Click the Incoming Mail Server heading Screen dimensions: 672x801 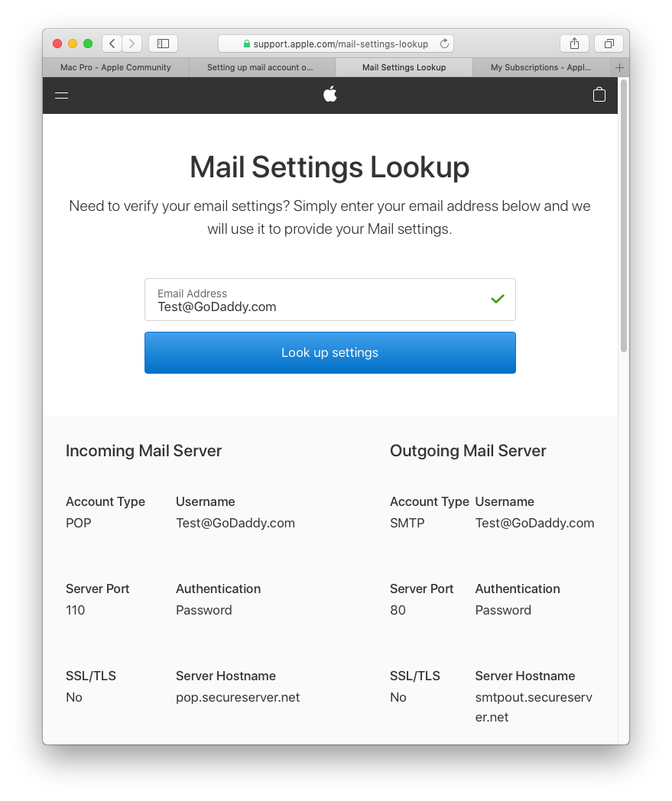click(x=144, y=451)
